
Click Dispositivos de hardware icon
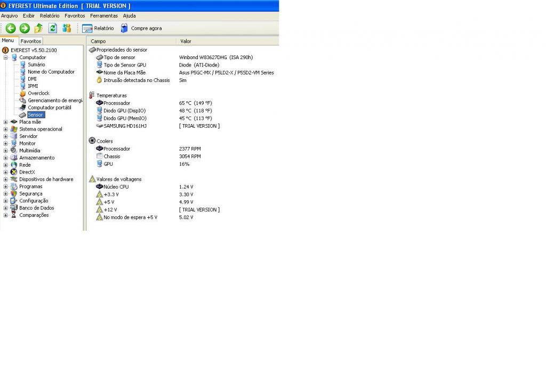[x=14, y=179]
